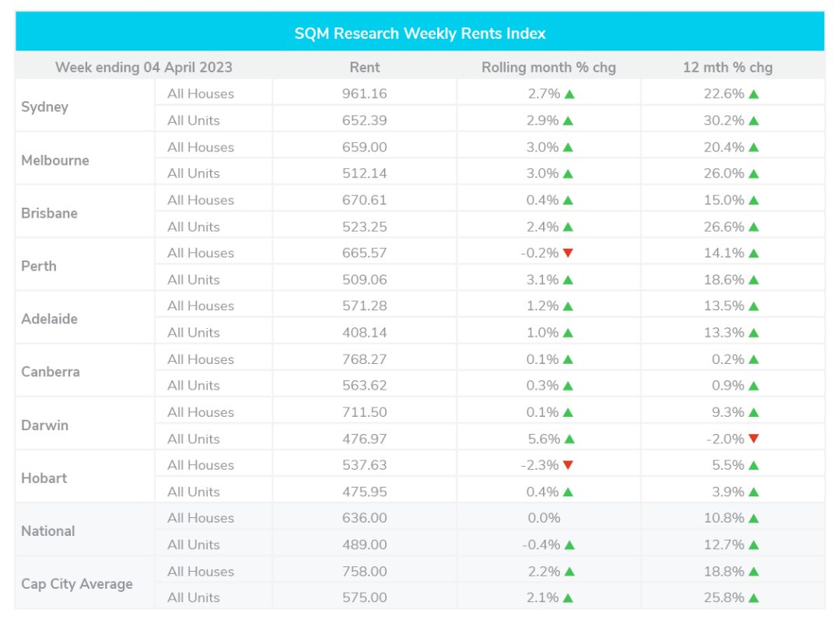Image resolution: width=840 pixels, height=623 pixels.
Task: Click the green up arrow beside 22.6%
Action: [x=754, y=94]
